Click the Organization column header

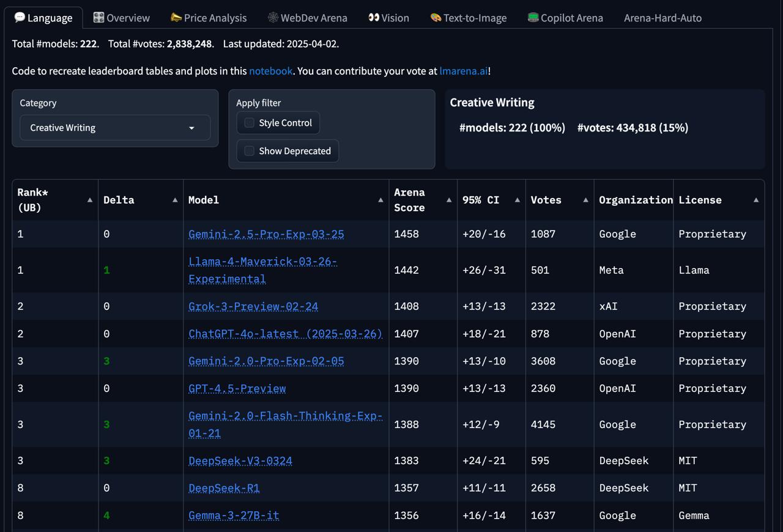coord(634,200)
